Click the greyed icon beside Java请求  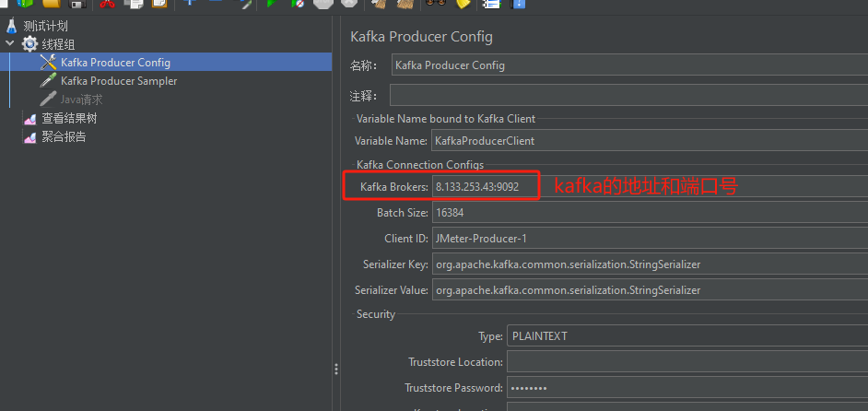(48, 100)
